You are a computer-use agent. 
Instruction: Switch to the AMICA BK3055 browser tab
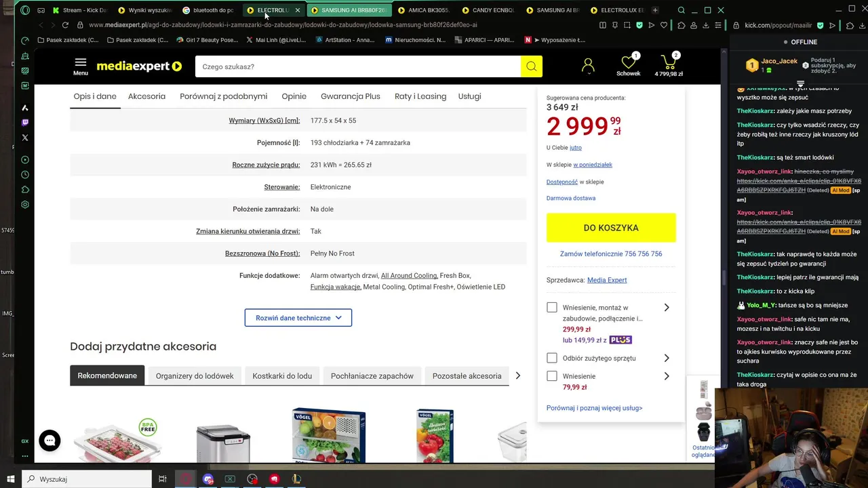(424, 10)
